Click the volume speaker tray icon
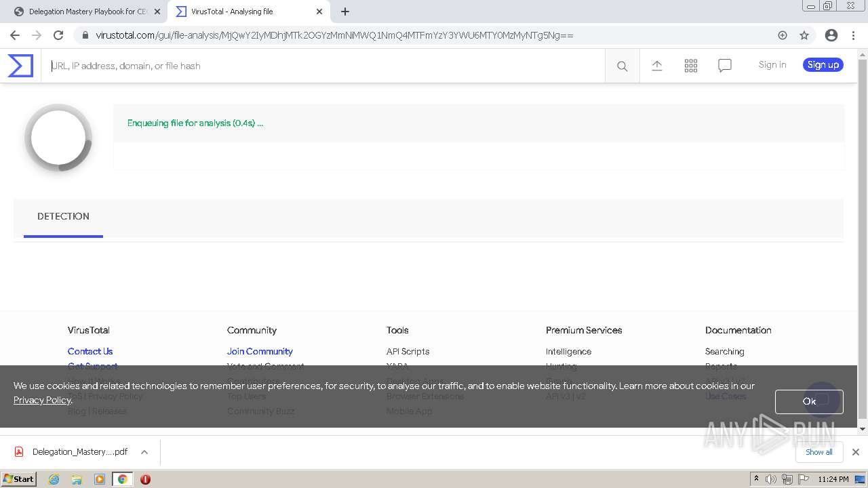Viewport: 868px width, 488px height. [771, 479]
